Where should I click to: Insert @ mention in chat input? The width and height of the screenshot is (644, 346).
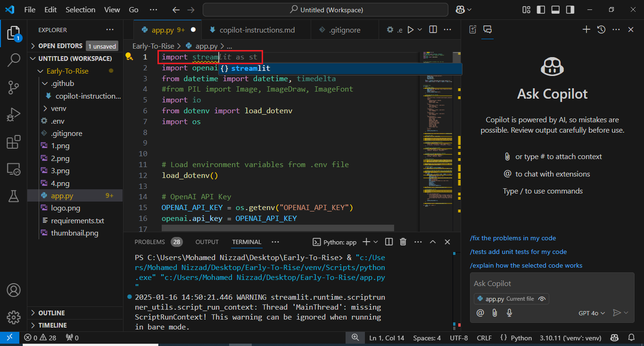coord(480,312)
